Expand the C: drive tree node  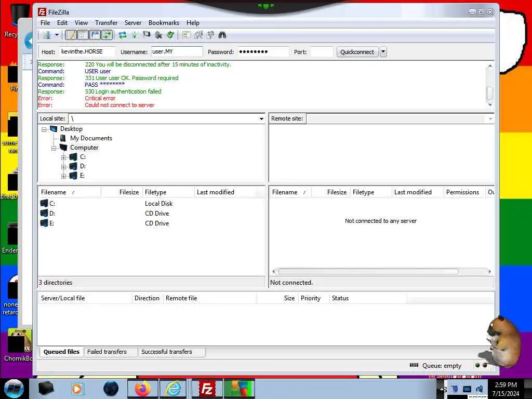[63, 157]
